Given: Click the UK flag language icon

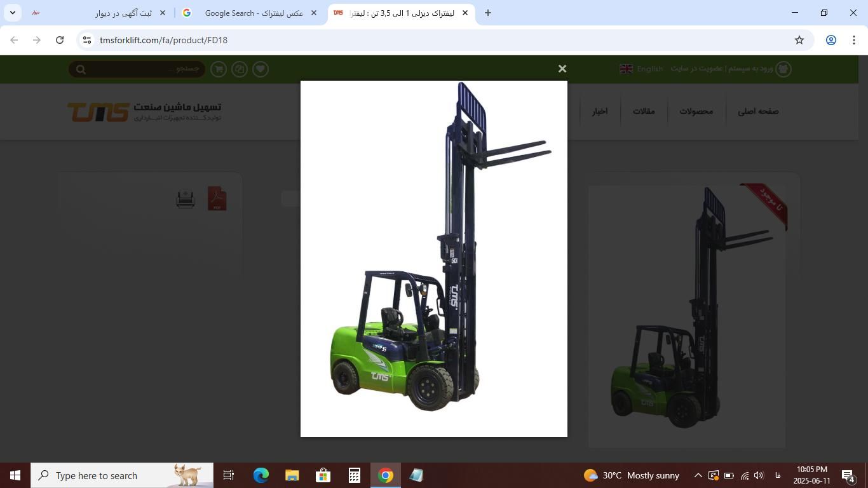Looking at the screenshot, I should pos(627,69).
